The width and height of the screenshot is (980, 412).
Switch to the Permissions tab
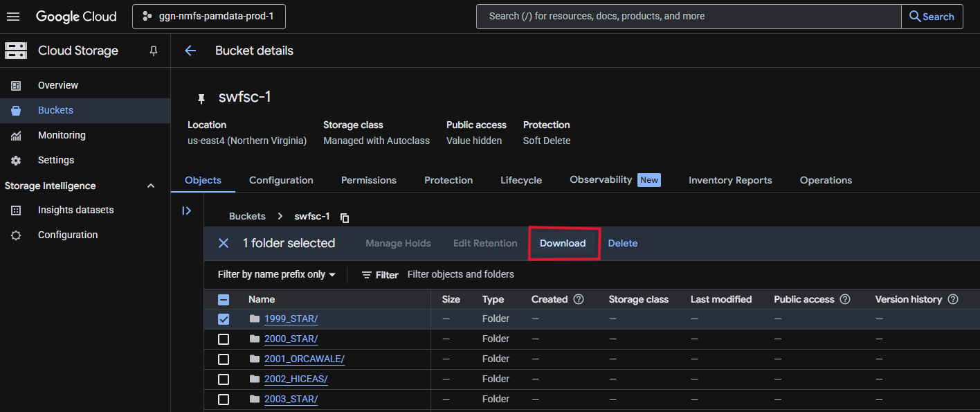click(x=368, y=180)
